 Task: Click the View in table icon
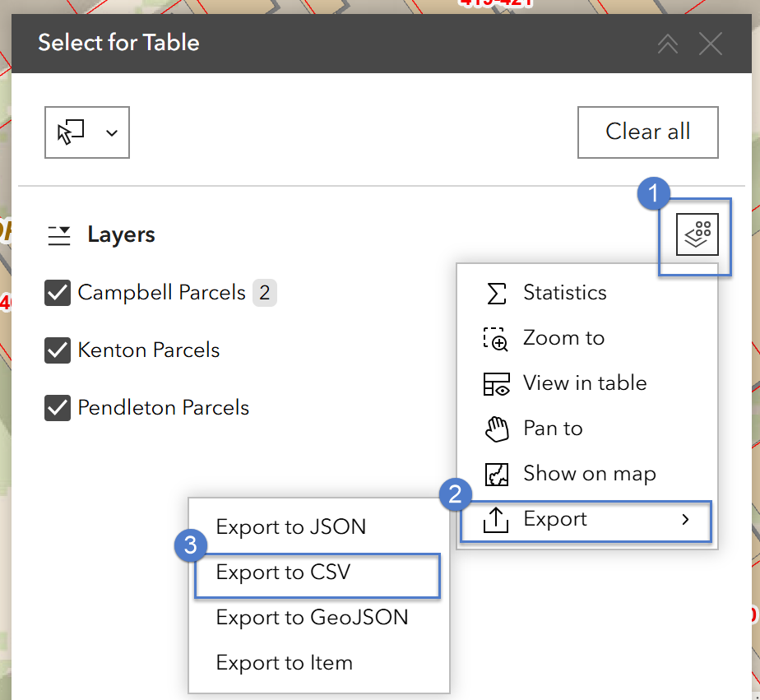pos(496,383)
